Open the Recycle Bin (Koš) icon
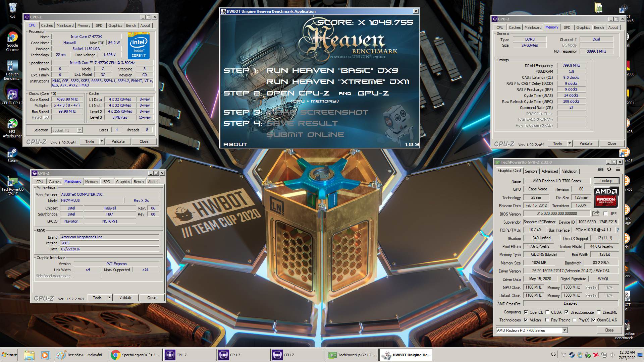The width and height of the screenshot is (644, 362). 12,10
